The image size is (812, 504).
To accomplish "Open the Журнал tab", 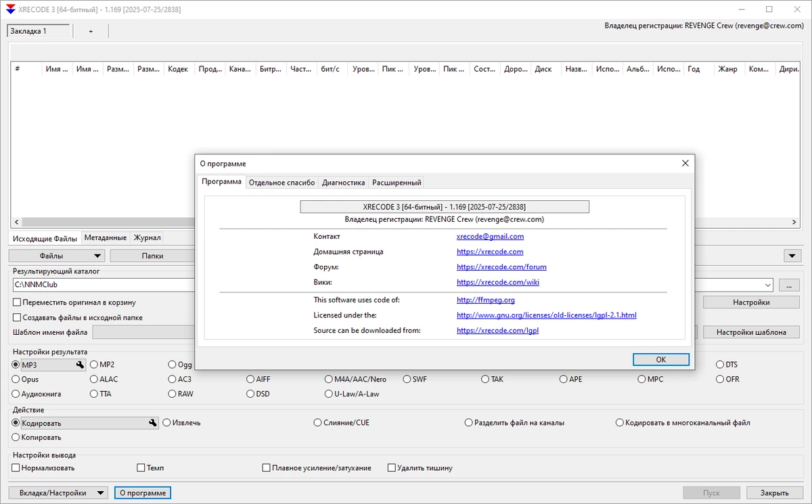I will pos(147,238).
